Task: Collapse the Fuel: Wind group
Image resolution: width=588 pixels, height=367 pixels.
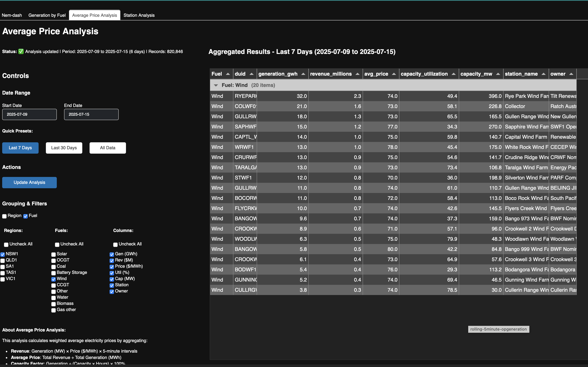Action: coord(216,85)
